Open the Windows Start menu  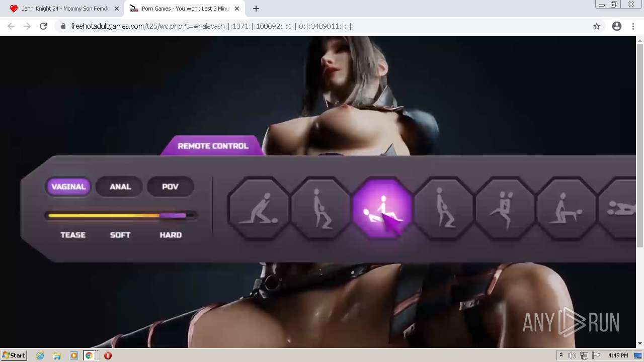[x=14, y=355]
